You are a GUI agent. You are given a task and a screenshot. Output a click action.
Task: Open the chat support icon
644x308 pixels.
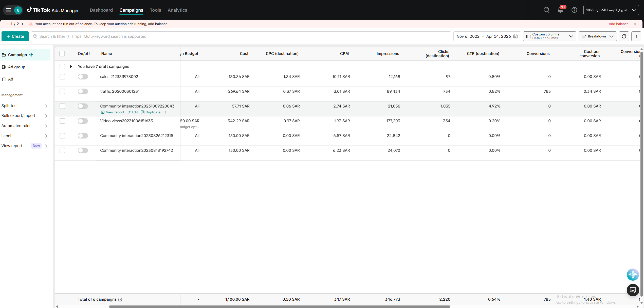tap(633, 290)
